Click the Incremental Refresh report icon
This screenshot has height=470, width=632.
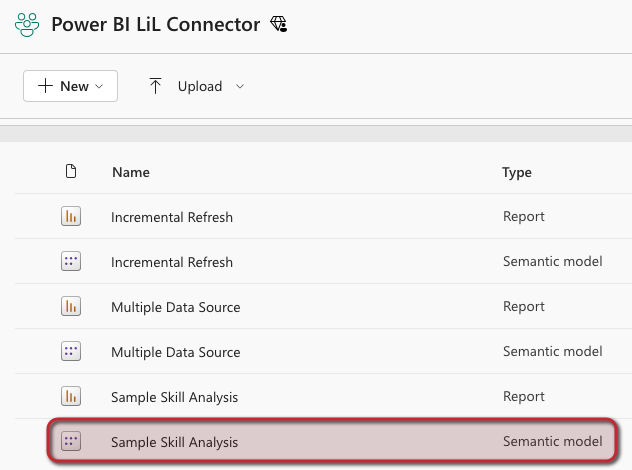click(71, 216)
